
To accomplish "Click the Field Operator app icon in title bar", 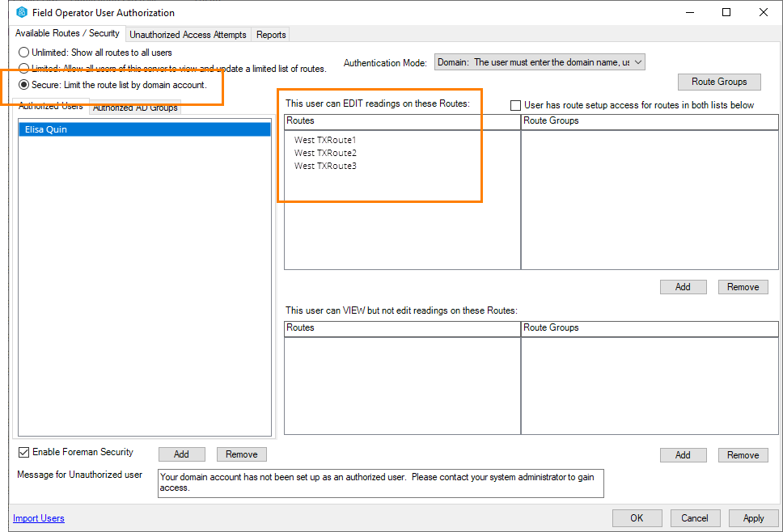I will 22,12.
